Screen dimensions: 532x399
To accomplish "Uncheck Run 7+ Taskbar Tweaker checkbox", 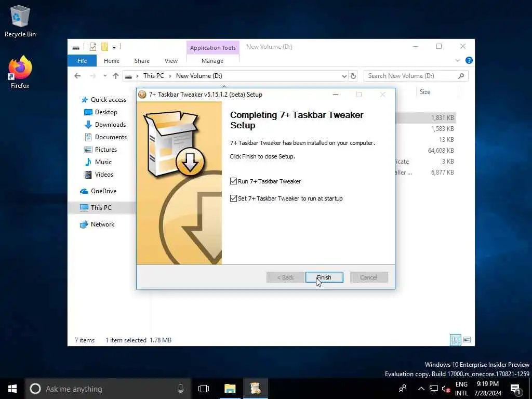I will (x=233, y=181).
